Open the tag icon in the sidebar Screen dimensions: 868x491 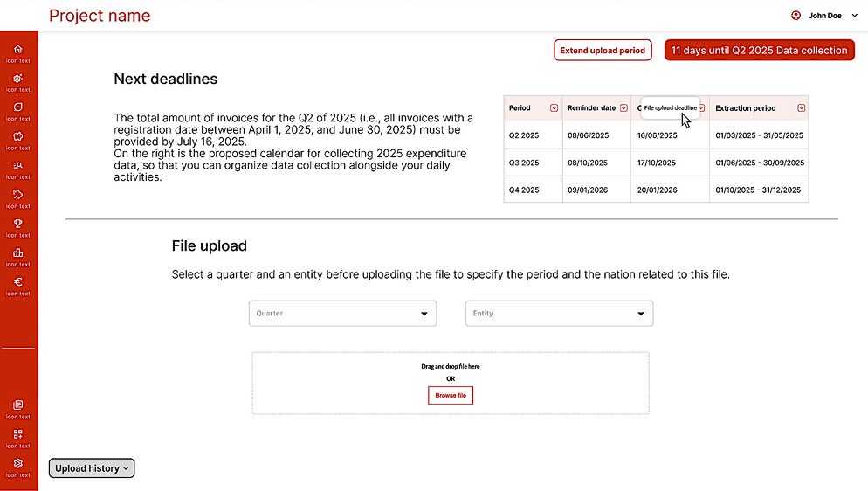click(x=18, y=195)
